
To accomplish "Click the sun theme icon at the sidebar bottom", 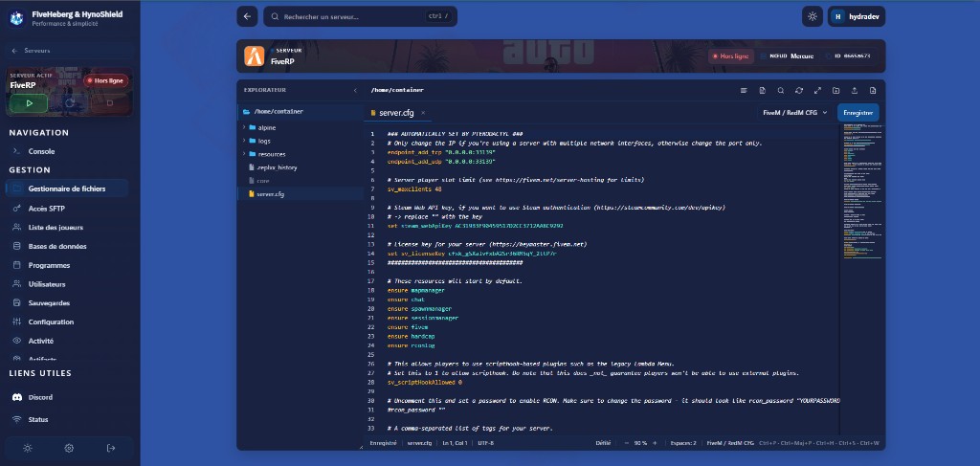I will coord(28,448).
